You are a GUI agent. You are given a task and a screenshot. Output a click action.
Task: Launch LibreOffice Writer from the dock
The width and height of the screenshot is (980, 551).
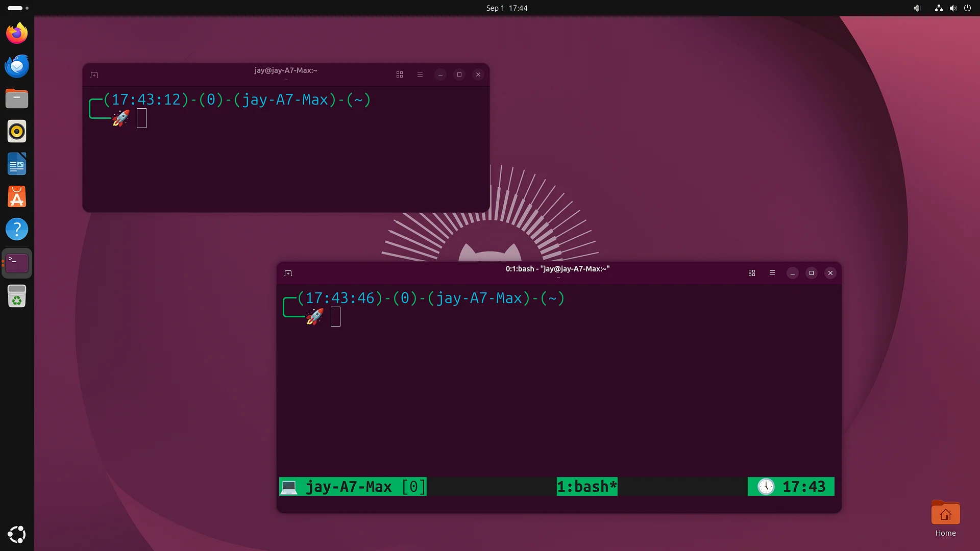point(17,164)
